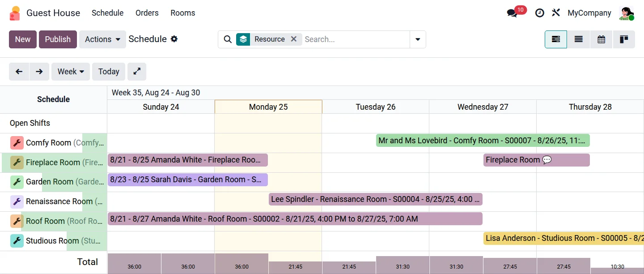The width and height of the screenshot is (644, 274).
Task: Go to next week with right arrow
Action: click(39, 72)
